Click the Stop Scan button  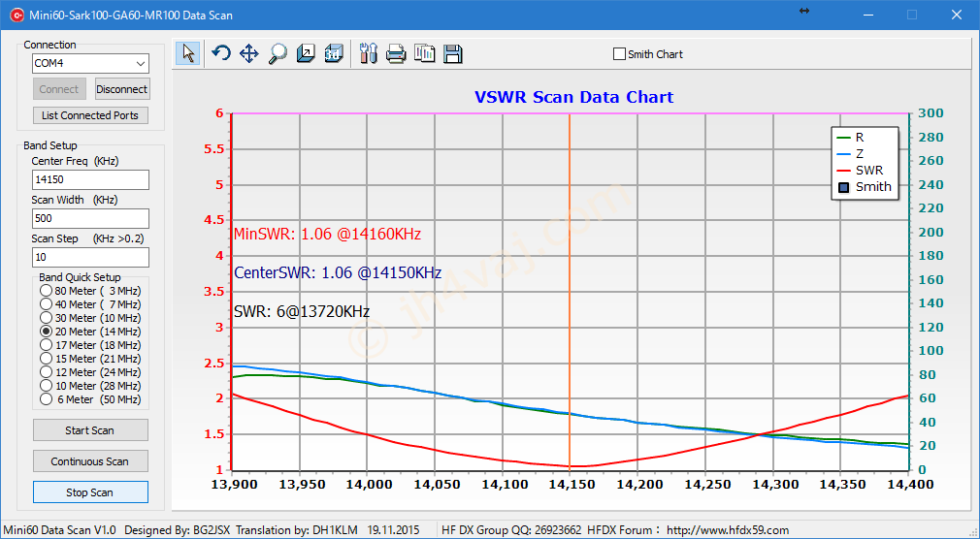[x=90, y=492]
